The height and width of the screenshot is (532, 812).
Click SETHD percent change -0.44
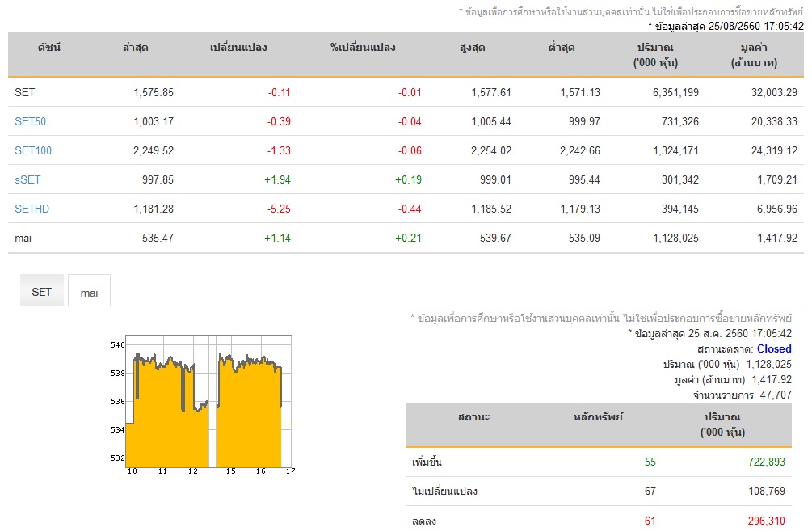(410, 209)
